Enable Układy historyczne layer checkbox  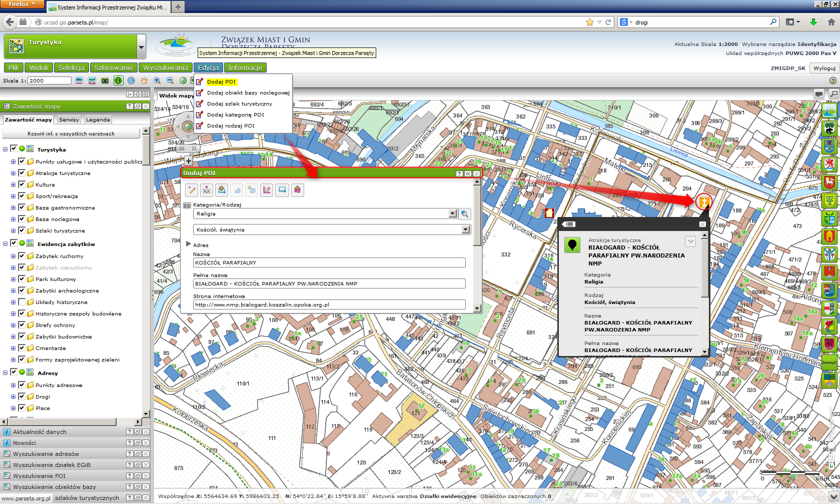tap(22, 302)
